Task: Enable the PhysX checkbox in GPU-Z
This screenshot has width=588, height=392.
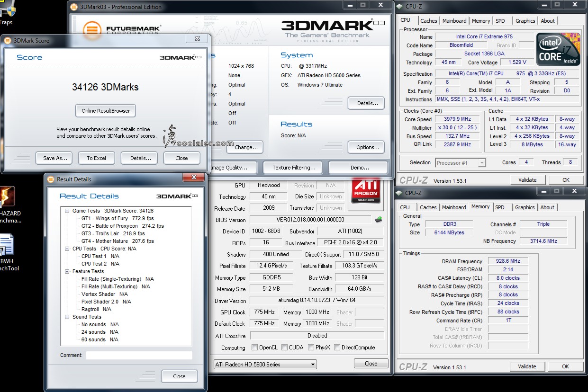Action: [311, 347]
